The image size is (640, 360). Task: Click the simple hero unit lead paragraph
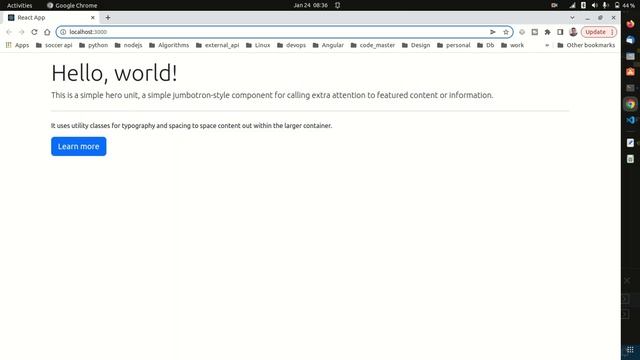pos(272,95)
